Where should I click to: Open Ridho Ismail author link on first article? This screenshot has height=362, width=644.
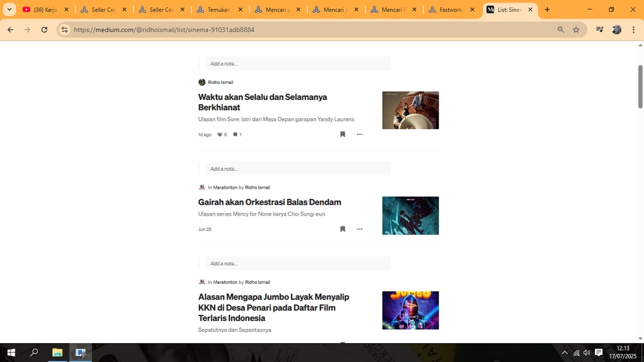(x=220, y=83)
